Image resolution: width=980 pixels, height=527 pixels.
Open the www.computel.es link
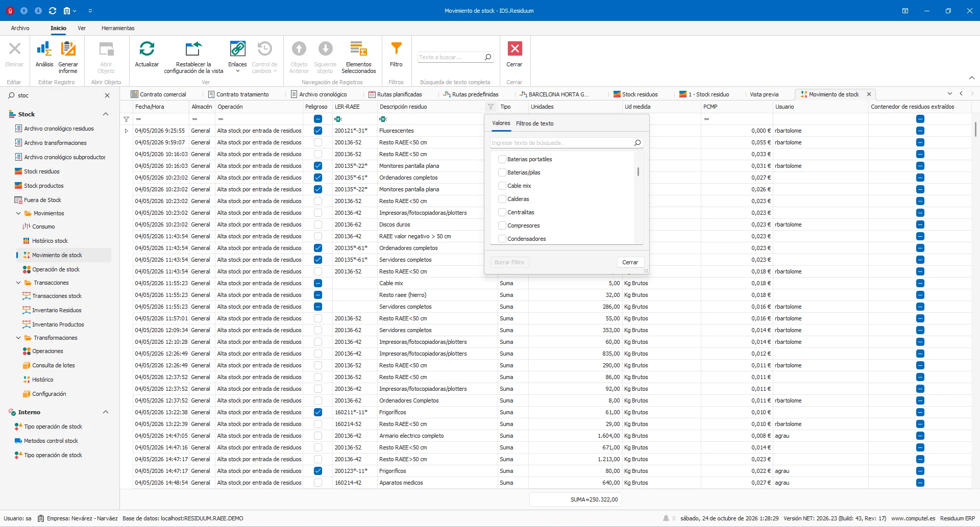(x=913, y=518)
